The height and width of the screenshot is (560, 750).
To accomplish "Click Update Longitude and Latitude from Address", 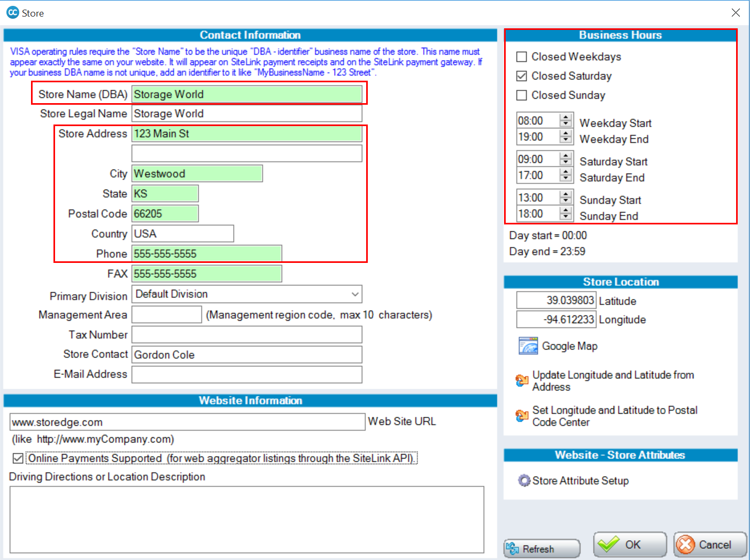I will [x=613, y=381].
